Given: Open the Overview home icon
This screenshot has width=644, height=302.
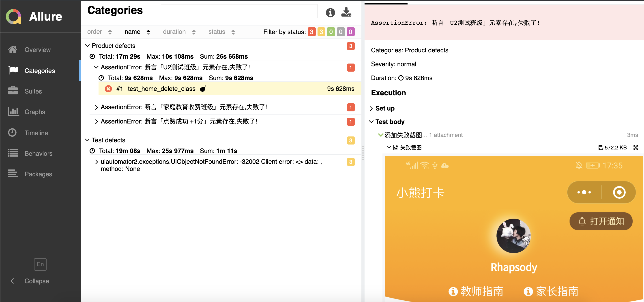Looking at the screenshot, I should pyautogui.click(x=13, y=49).
